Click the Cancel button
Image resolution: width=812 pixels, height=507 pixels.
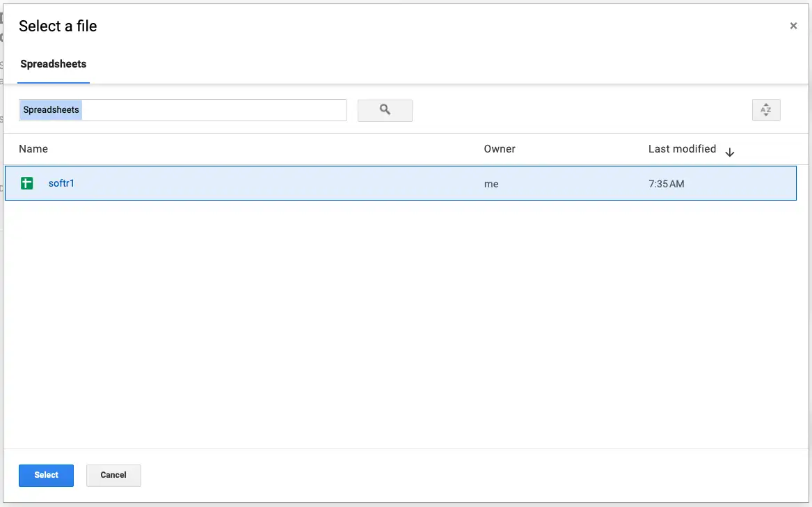pyautogui.click(x=113, y=476)
